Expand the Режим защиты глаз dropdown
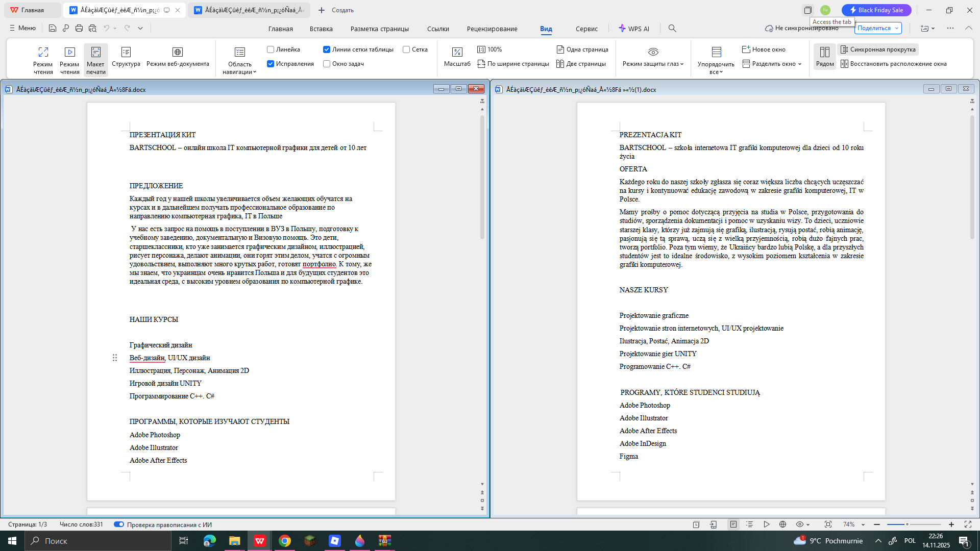Image resolution: width=980 pixels, height=551 pixels. click(x=653, y=57)
